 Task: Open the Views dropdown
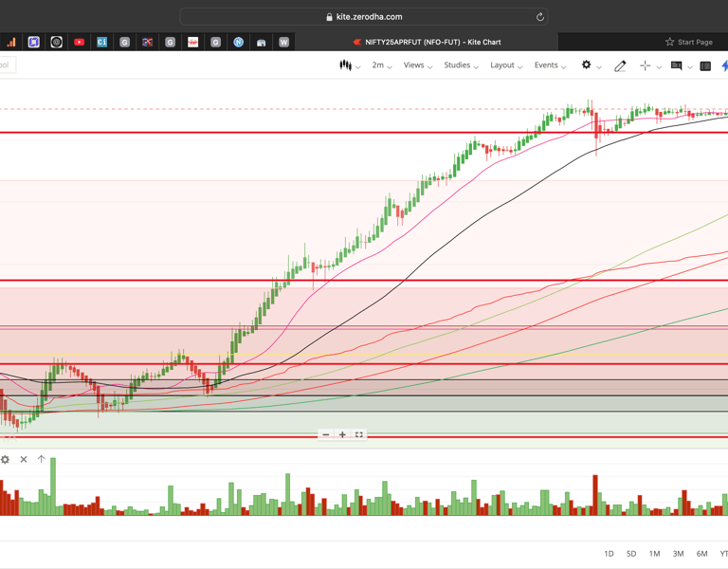pyautogui.click(x=418, y=65)
